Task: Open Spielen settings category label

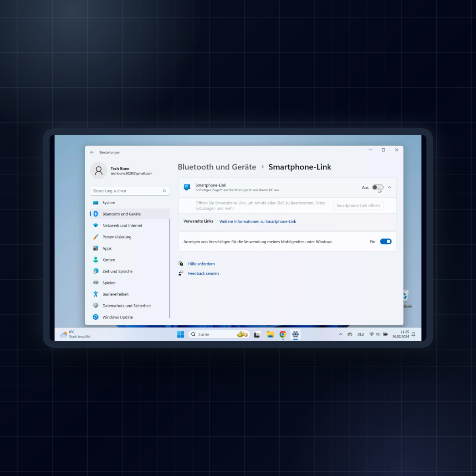Action: 109,283
